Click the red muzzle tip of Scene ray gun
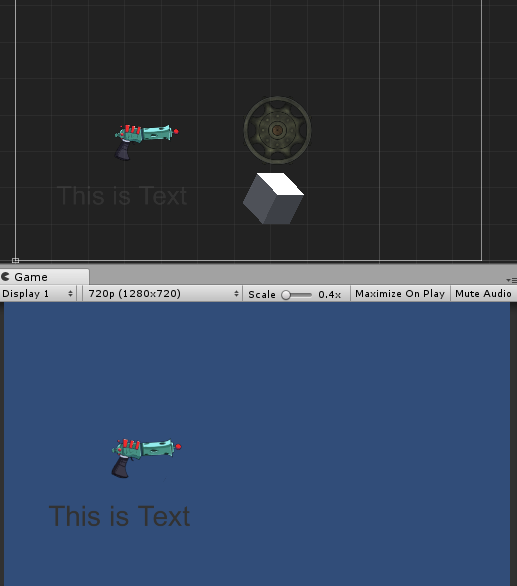517x586 pixels. [x=176, y=131]
